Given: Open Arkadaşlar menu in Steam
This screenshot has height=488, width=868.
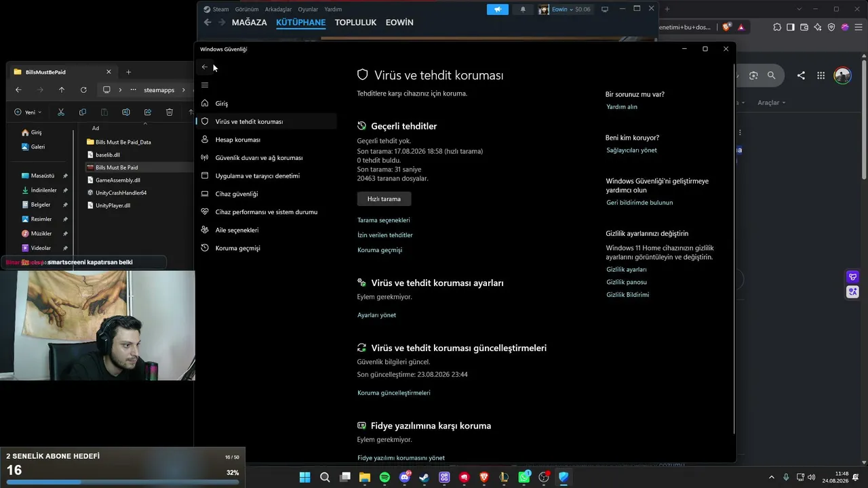Looking at the screenshot, I should pyautogui.click(x=278, y=9).
